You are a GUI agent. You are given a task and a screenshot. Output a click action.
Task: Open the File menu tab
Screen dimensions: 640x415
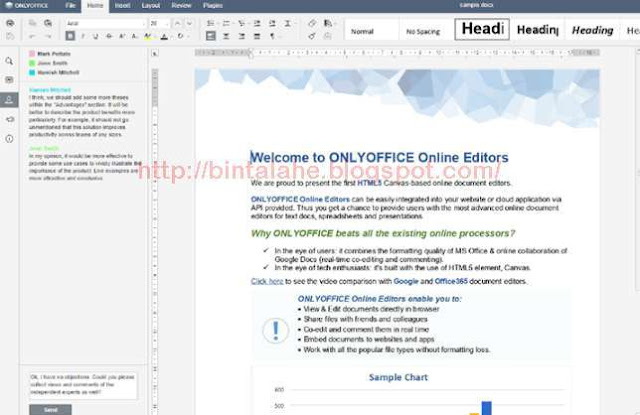tap(70, 5)
